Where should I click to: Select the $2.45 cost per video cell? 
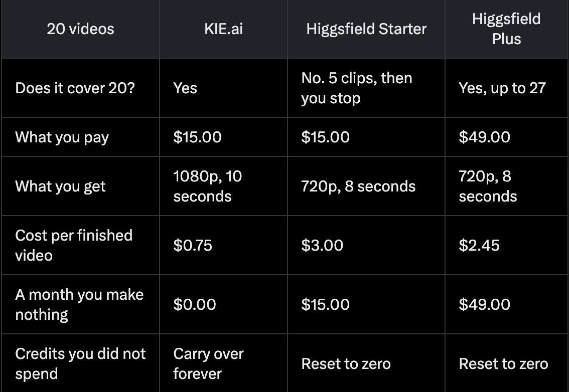click(x=479, y=245)
